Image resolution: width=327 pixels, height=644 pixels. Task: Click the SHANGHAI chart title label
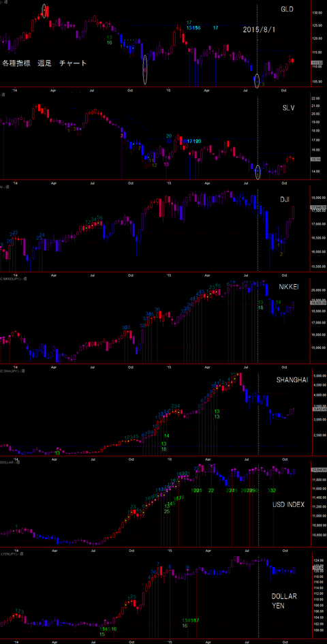tap(292, 380)
